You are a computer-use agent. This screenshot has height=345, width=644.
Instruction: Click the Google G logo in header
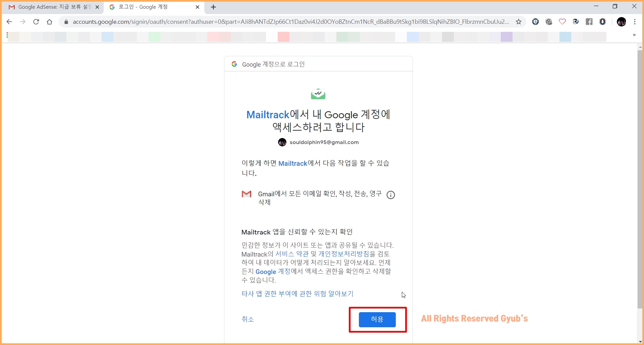tap(234, 64)
